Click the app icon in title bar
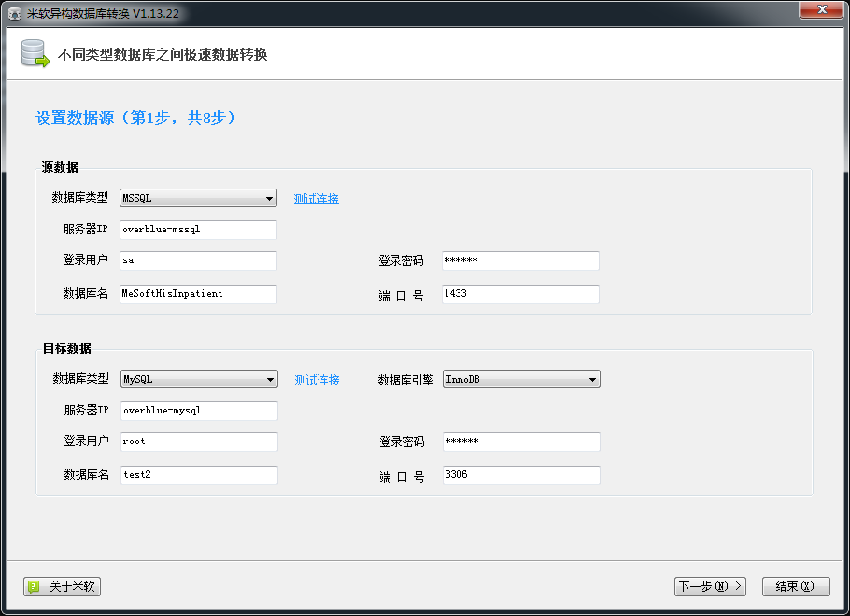 pyautogui.click(x=15, y=14)
